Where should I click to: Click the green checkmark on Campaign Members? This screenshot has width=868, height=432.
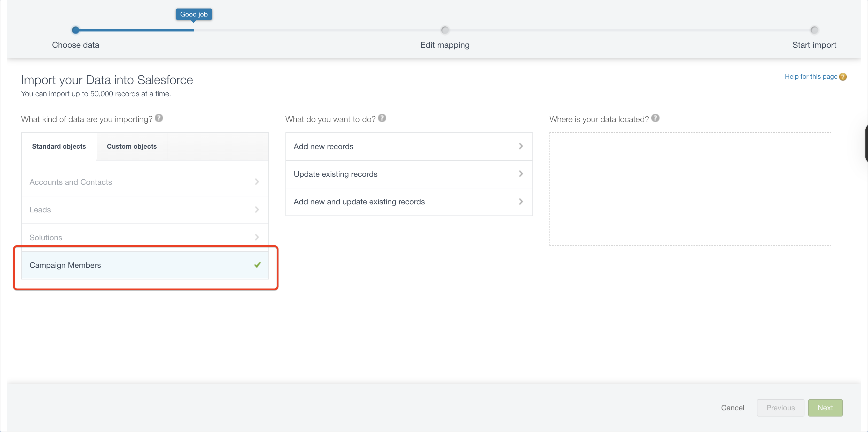[258, 265]
